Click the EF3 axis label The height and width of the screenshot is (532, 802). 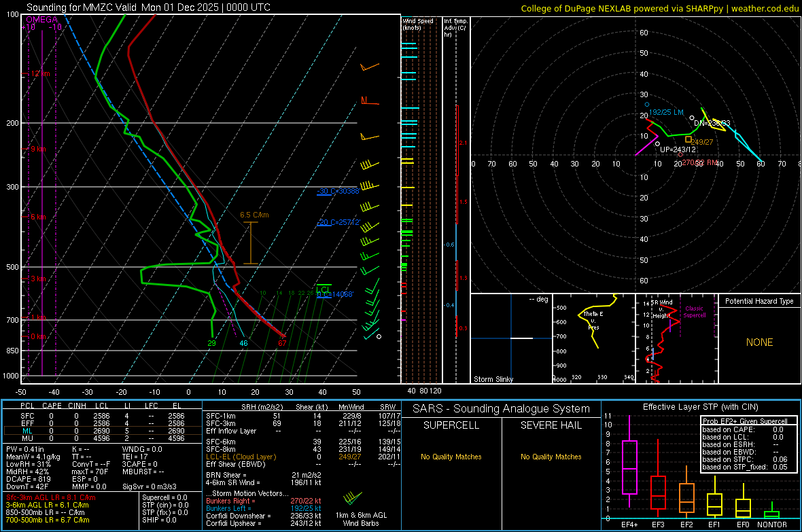click(658, 525)
